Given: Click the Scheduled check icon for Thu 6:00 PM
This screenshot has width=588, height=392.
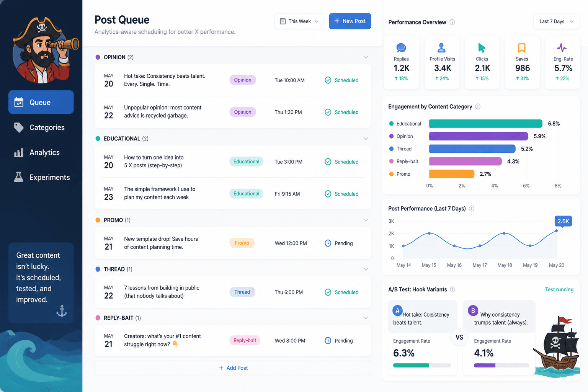Looking at the screenshot, I should coord(328,292).
